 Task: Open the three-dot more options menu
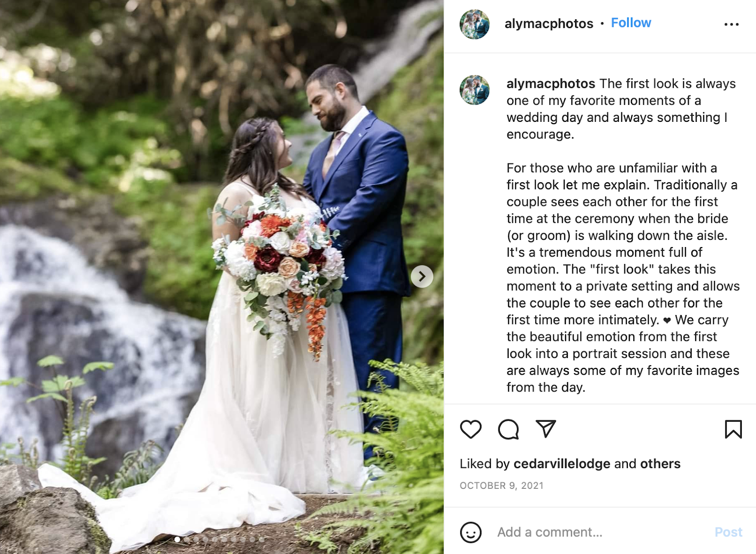point(731,24)
